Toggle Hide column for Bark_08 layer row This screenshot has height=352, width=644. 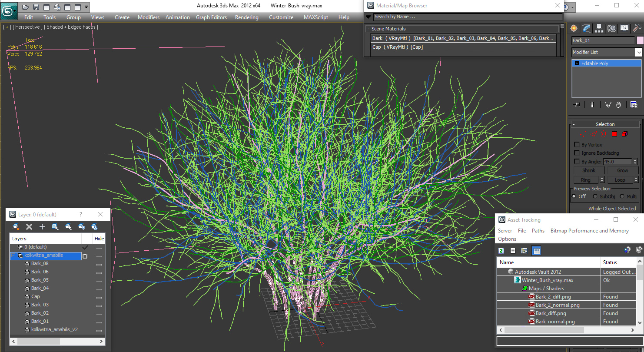coord(99,265)
